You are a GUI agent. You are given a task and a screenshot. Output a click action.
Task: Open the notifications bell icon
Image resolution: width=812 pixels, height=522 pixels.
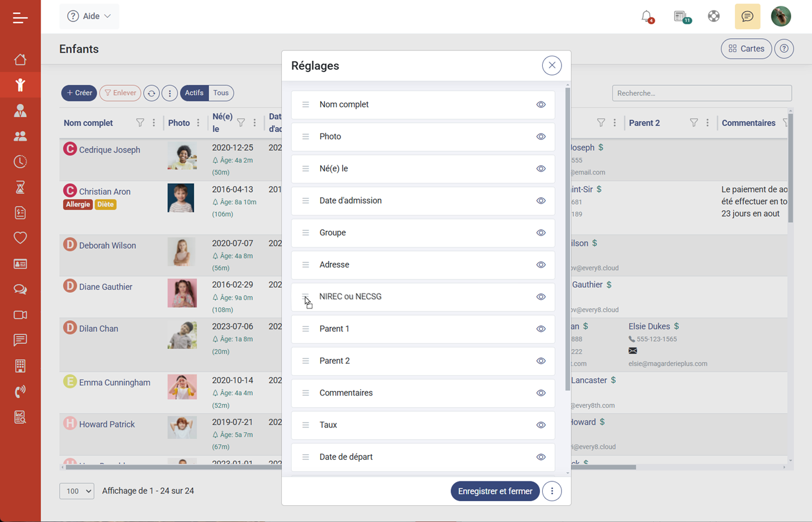click(647, 16)
